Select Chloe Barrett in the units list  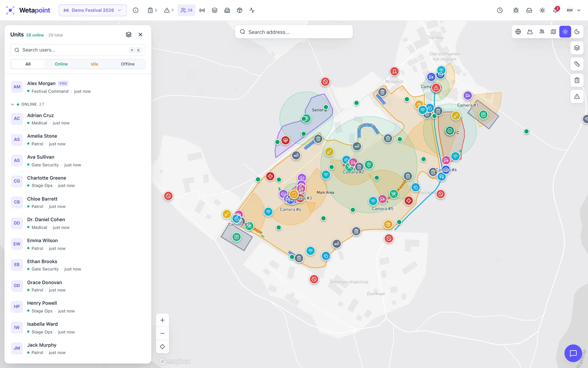[x=78, y=202]
